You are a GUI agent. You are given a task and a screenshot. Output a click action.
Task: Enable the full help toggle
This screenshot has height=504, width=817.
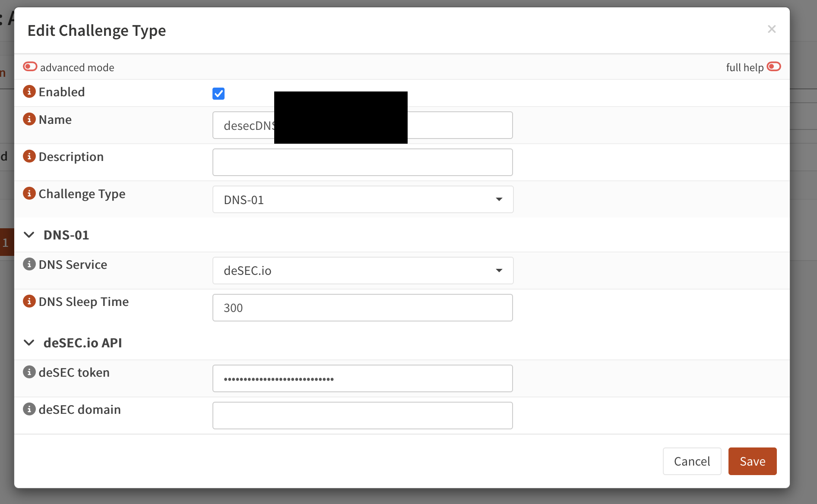point(773,67)
